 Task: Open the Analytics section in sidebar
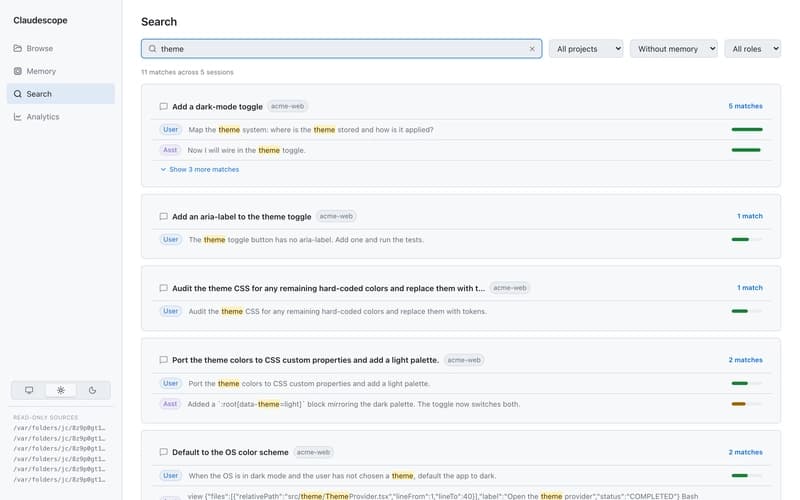[x=60, y=117]
